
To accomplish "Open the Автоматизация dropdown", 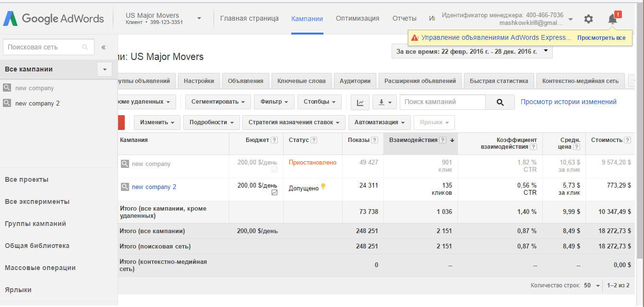I will click(380, 122).
